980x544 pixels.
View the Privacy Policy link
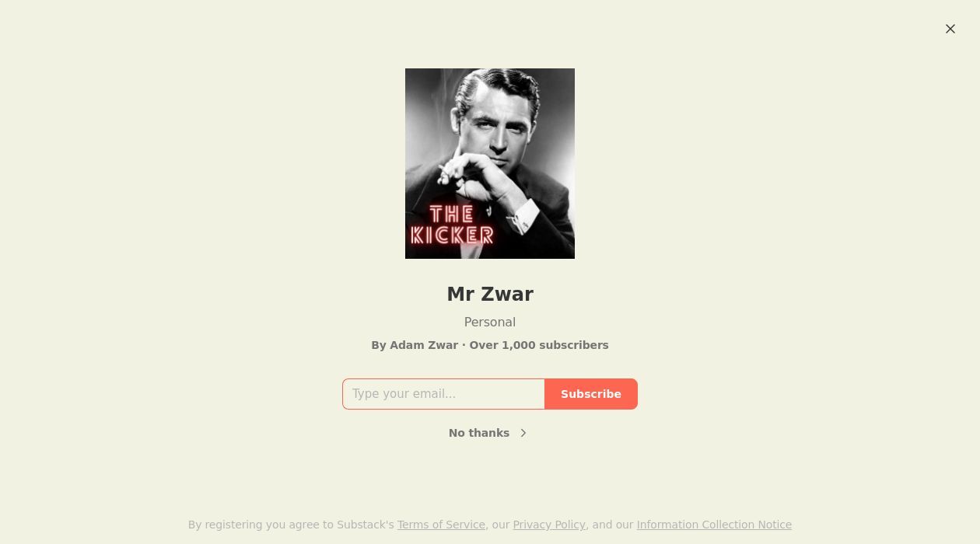(549, 525)
